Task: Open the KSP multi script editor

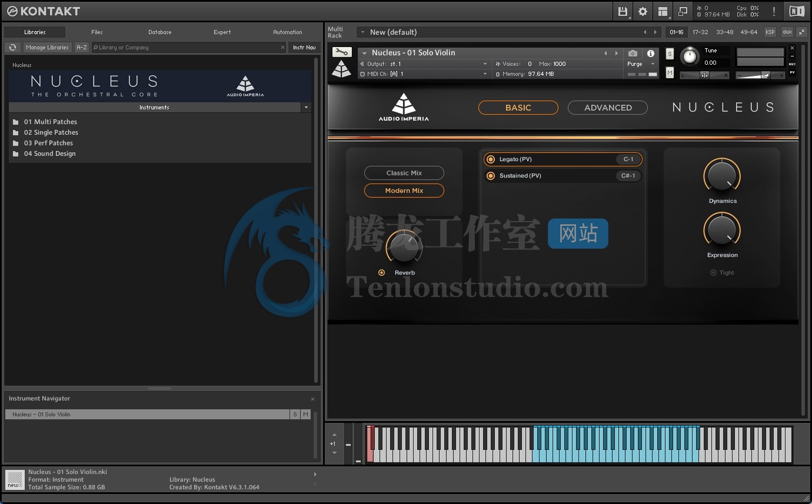Action: point(770,32)
